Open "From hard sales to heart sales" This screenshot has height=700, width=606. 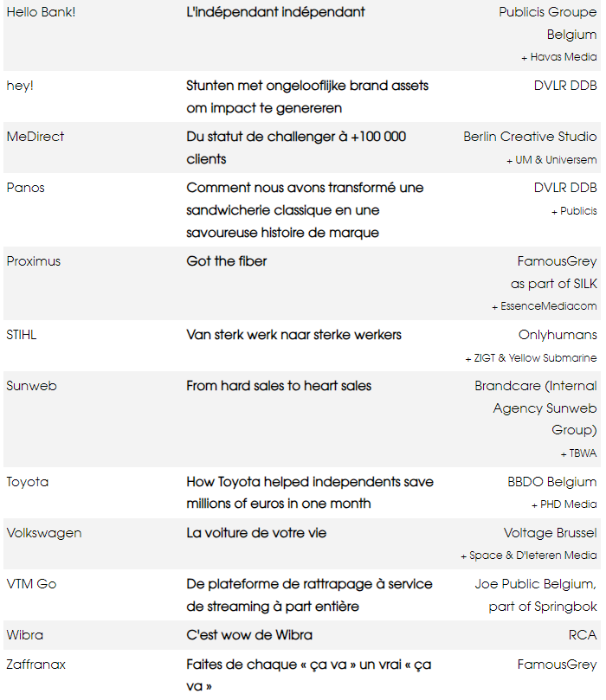coord(279,386)
